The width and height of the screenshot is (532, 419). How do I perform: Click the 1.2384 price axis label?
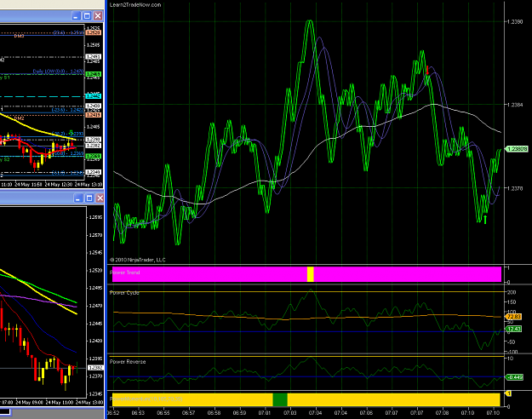[x=515, y=105]
